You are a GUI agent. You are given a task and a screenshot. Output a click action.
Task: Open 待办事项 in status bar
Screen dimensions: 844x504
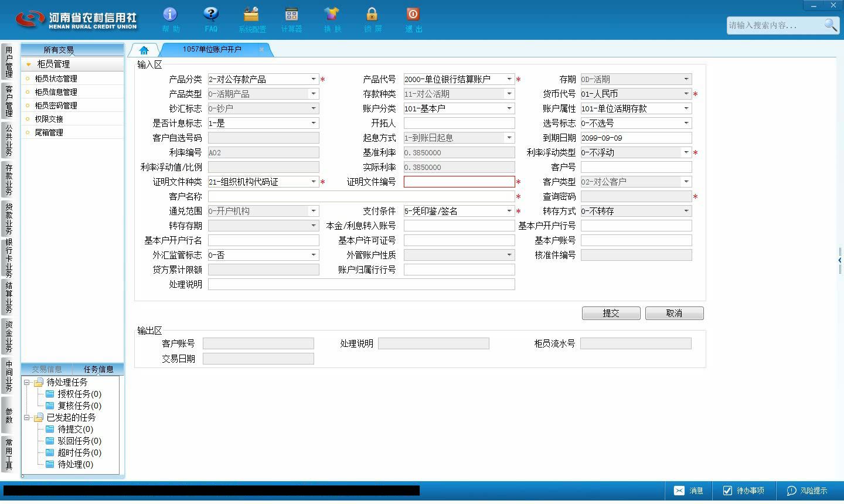pyautogui.click(x=743, y=491)
